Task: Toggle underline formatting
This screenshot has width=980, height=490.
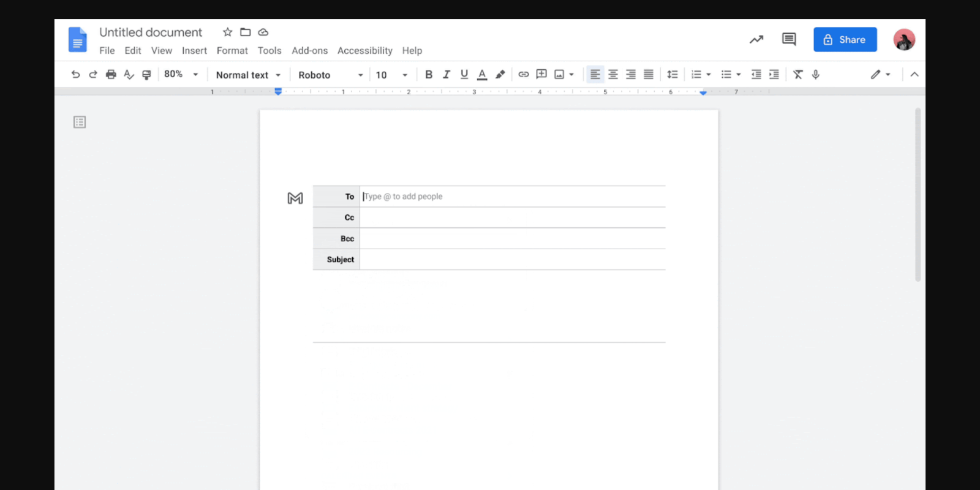Action: coord(464,75)
